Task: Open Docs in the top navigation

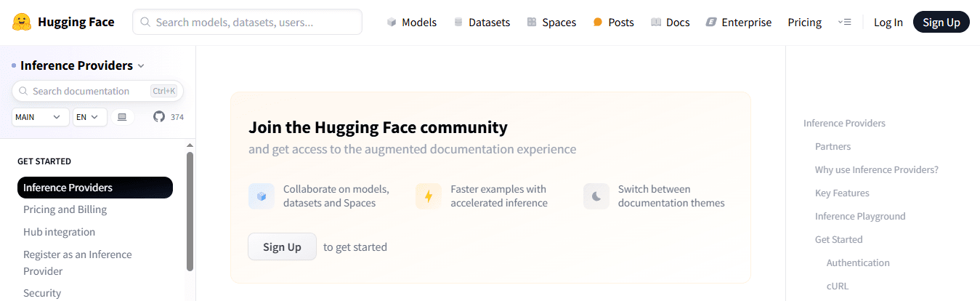Action: coord(671,22)
